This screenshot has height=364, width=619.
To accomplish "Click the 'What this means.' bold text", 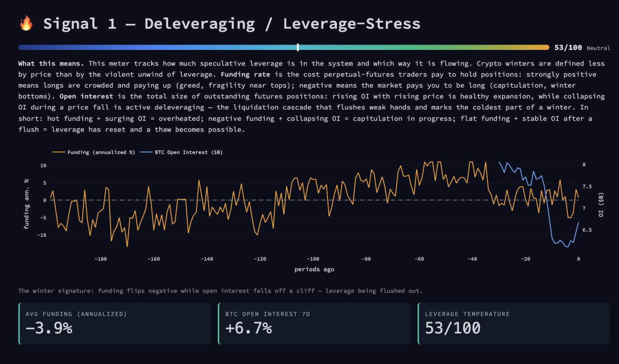I will pos(51,64).
